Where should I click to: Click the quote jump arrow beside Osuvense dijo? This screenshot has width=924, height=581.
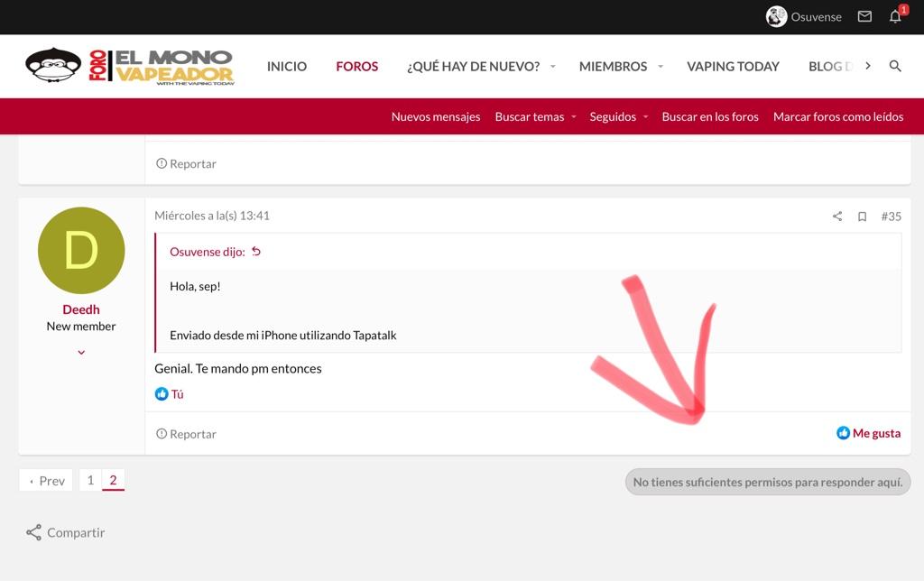tap(256, 252)
